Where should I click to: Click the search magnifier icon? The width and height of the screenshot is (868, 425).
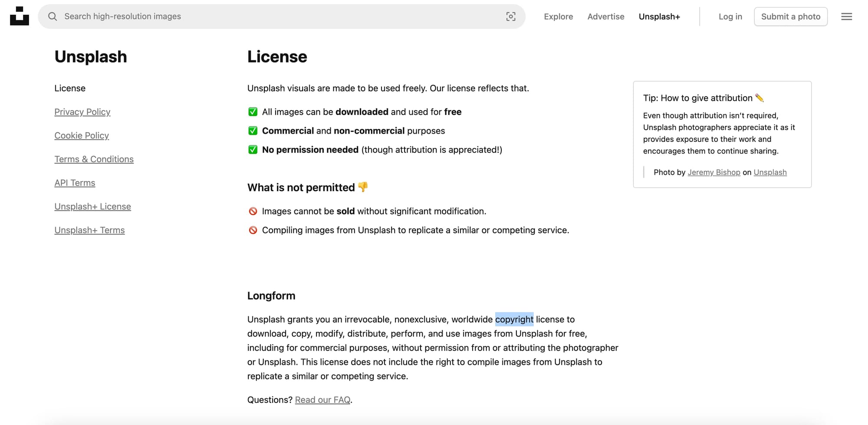pos(53,16)
